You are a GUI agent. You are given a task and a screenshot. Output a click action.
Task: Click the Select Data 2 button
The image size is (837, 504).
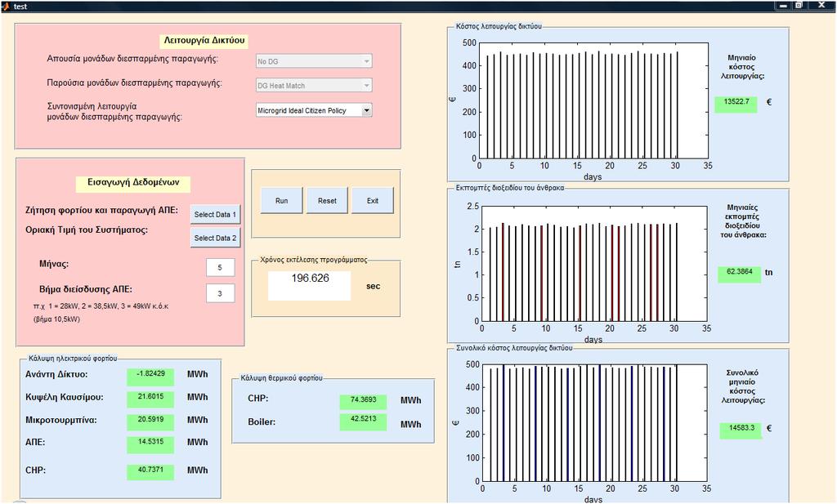click(x=215, y=238)
